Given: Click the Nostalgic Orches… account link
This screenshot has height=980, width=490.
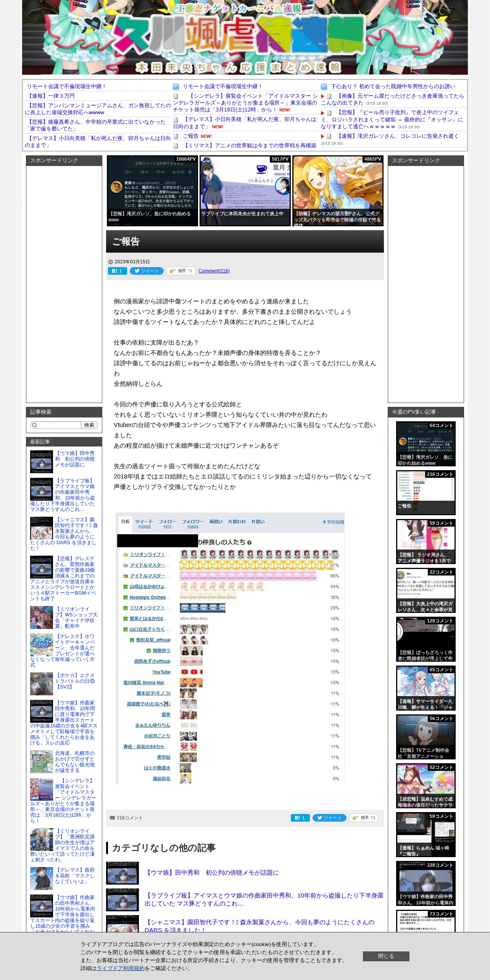Looking at the screenshot, I should click(x=150, y=597).
